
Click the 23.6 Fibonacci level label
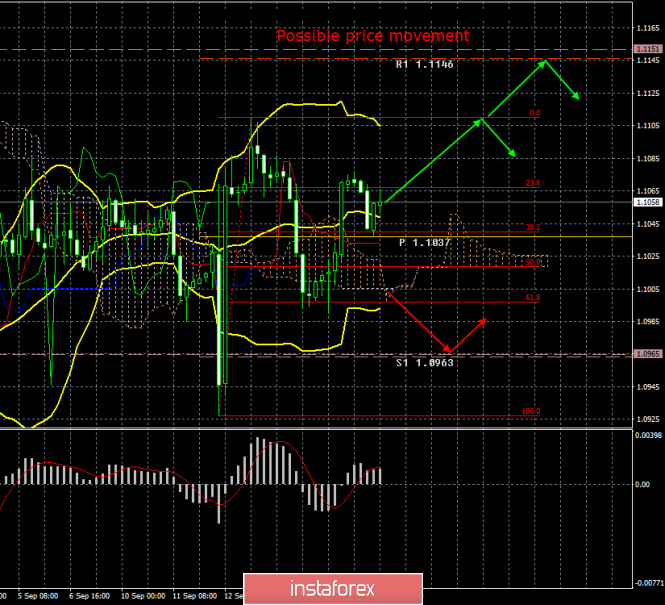point(533,183)
